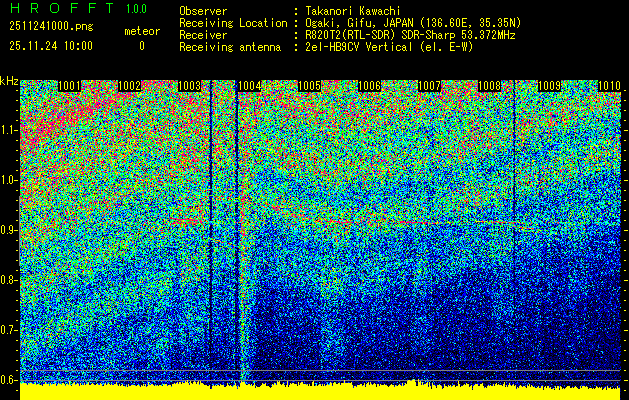This screenshot has width=629, height=400.
Task: Click the HROFFT title text
Action: [62, 8]
